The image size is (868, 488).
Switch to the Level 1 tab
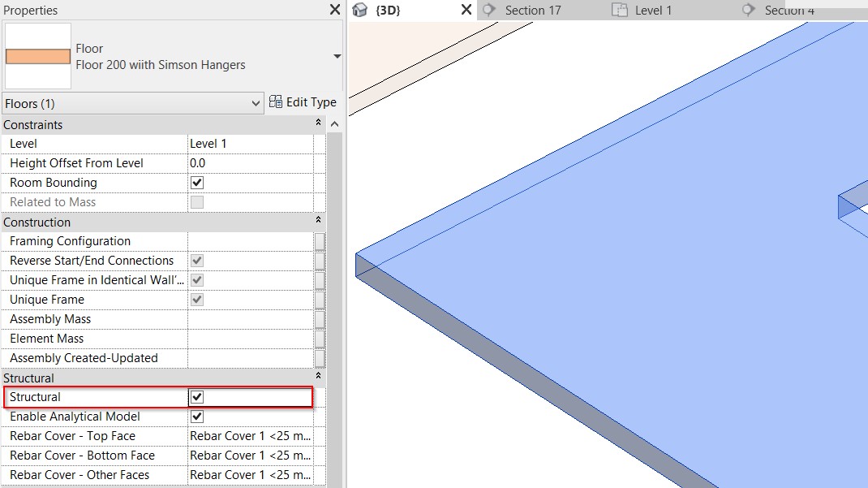pyautogui.click(x=653, y=11)
